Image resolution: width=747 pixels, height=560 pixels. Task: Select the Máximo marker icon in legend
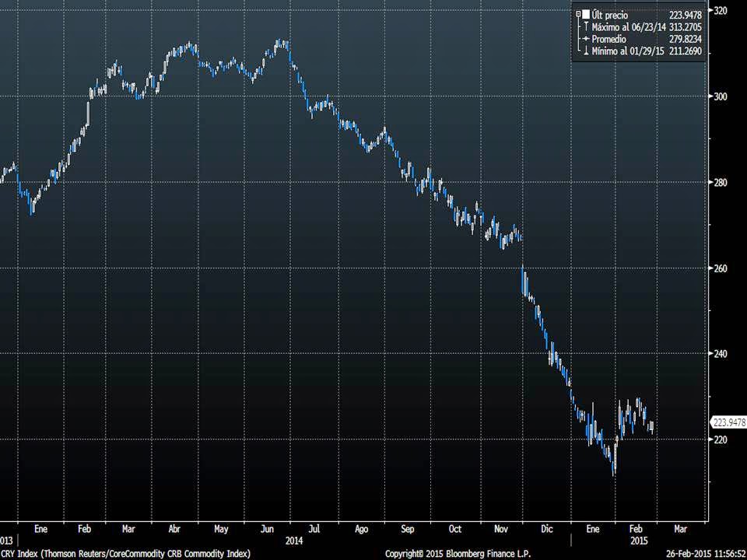click(x=585, y=26)
